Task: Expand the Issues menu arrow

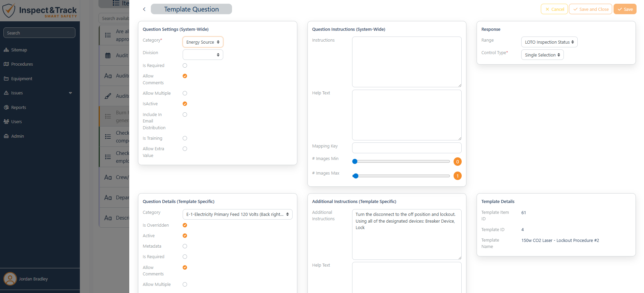Action: click(x=70, y=93)
